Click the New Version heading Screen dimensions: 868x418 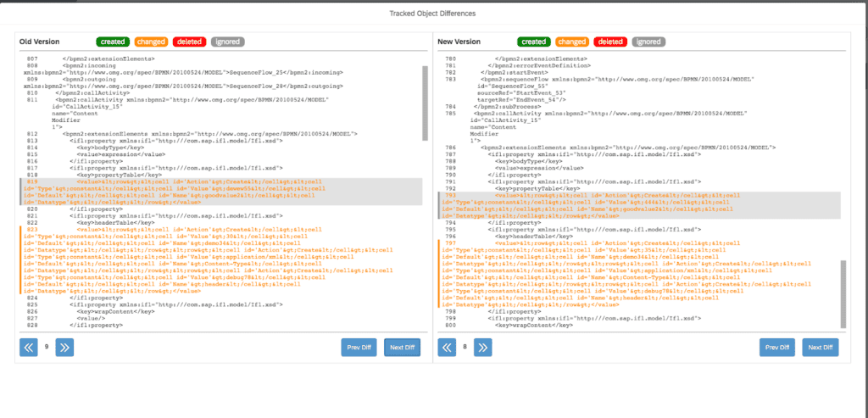(459, 42)
